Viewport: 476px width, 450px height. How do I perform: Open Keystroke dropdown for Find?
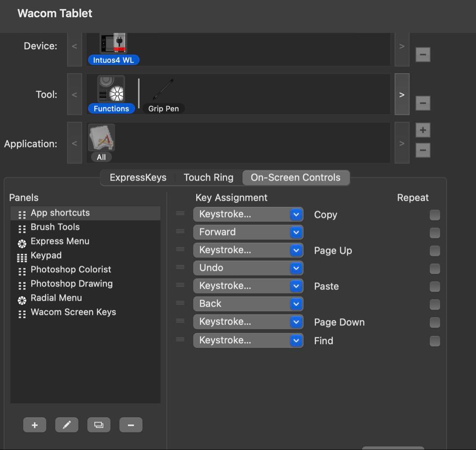pos(248,341)
